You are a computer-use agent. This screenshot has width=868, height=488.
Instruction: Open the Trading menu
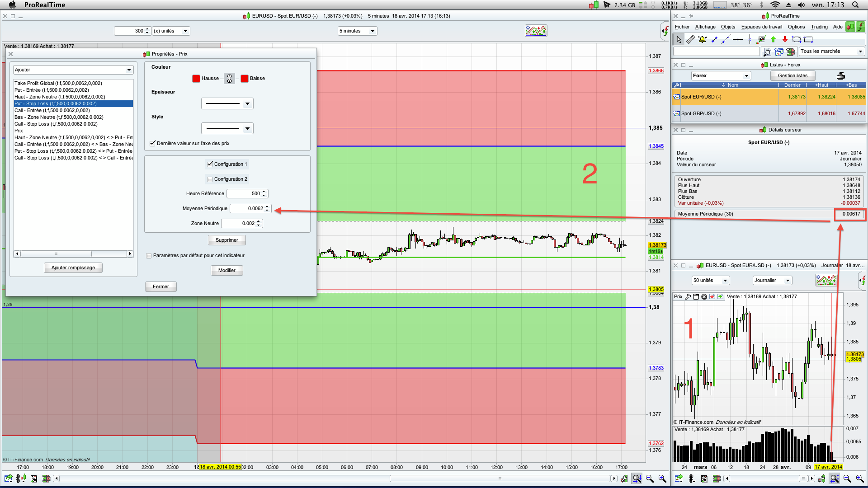(x=819, y=27)
